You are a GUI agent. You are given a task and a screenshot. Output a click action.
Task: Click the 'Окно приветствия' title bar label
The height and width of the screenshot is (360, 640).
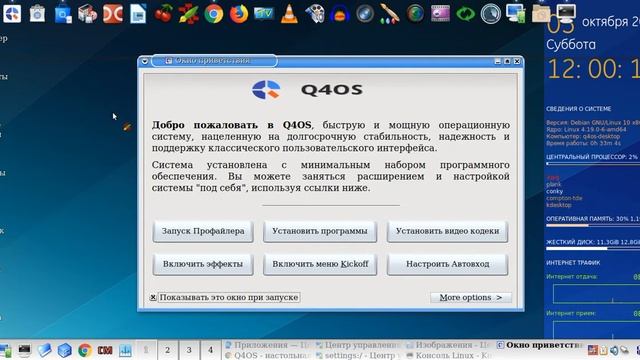[212, 61]
